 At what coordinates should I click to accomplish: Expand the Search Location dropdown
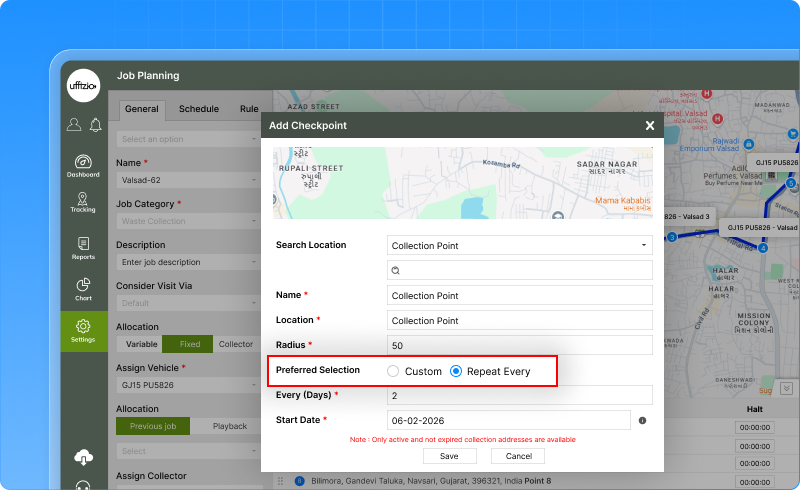[x=519, y=245]
